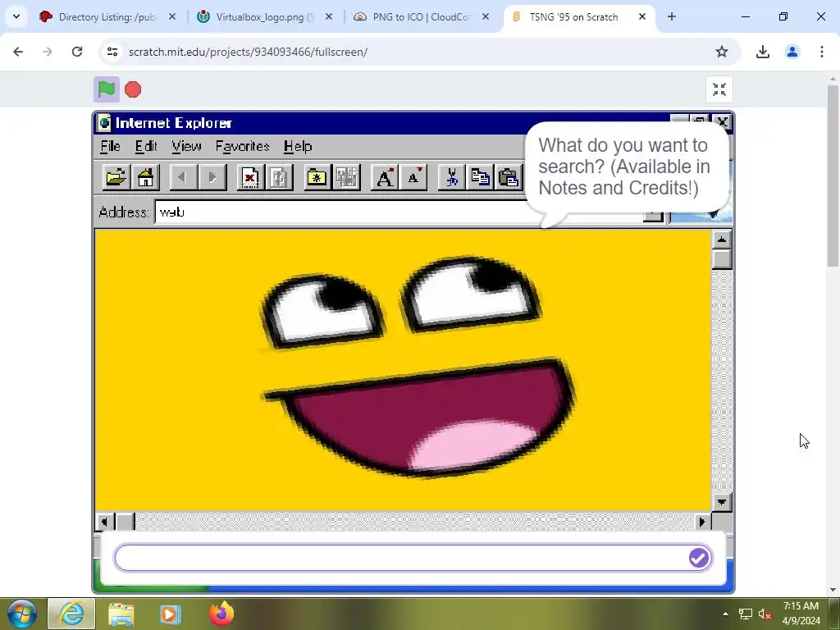Click the smaller font A icon
This screenshot has height=630, width=840.
[x=413, y=177]
